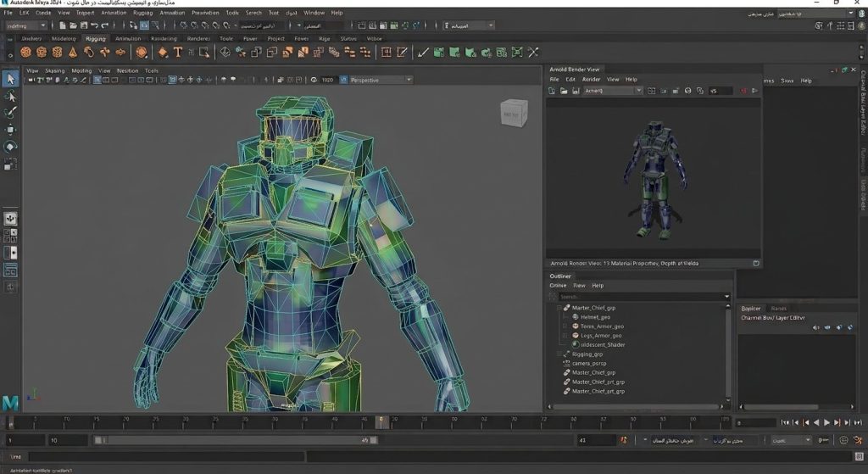
Task: Click the diagonal line icon on the shelf
Action: (x=424, y=52)
